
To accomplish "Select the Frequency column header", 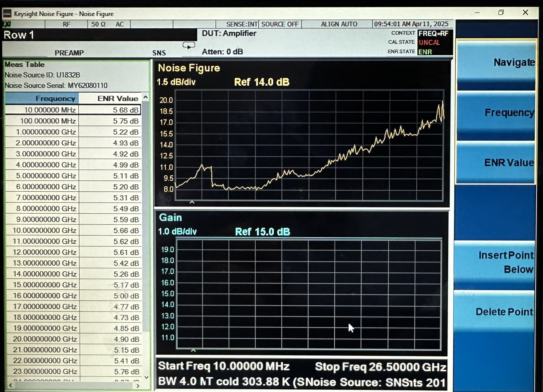I will (42, 98).
